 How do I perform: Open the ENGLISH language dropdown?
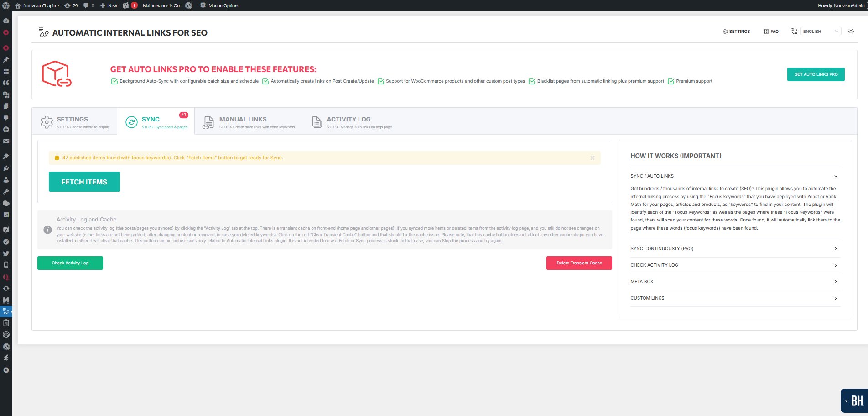pos(820,31)
